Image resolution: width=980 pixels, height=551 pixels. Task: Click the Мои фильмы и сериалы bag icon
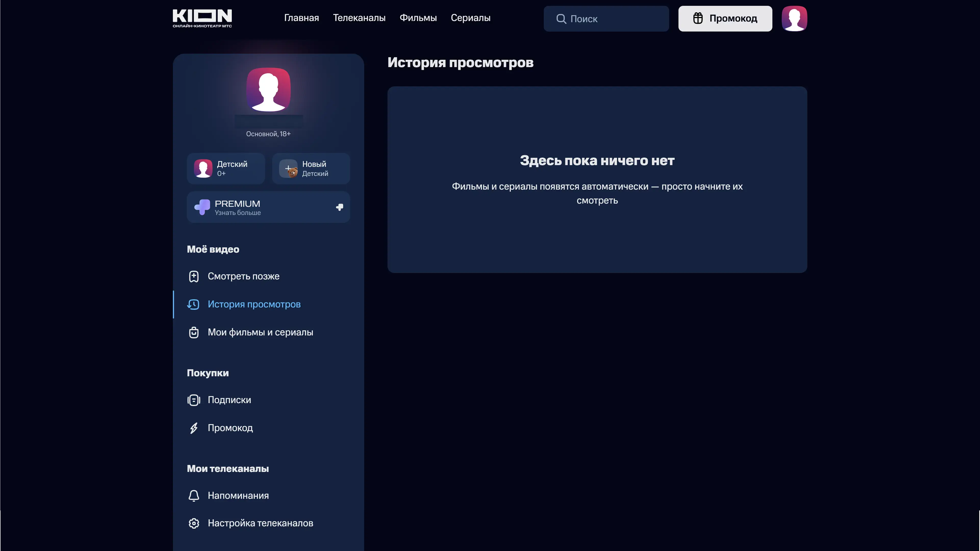[x=194, y=332]
